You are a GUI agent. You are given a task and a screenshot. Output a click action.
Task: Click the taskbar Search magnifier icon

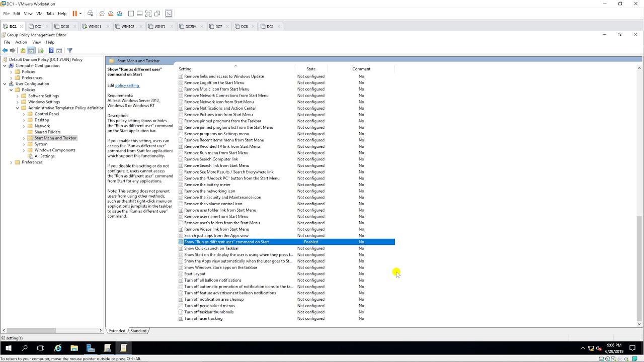25,348
